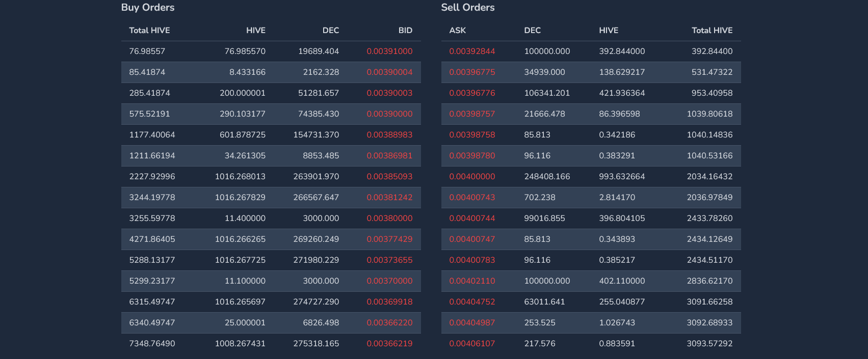
Task: Select bid price 0.00366220
Action: (x=389, y=323)
